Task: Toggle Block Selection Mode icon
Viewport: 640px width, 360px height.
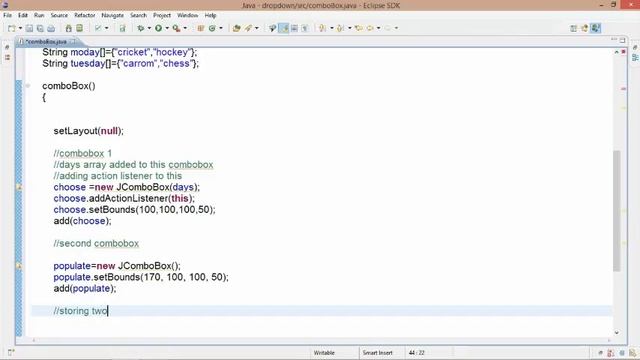Action: pyautogui.click(x=294, y=28)
